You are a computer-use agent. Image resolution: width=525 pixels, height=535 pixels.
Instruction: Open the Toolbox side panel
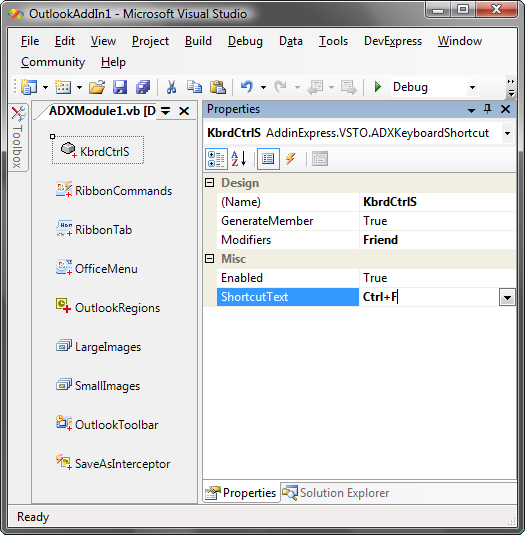click(18, 137)
